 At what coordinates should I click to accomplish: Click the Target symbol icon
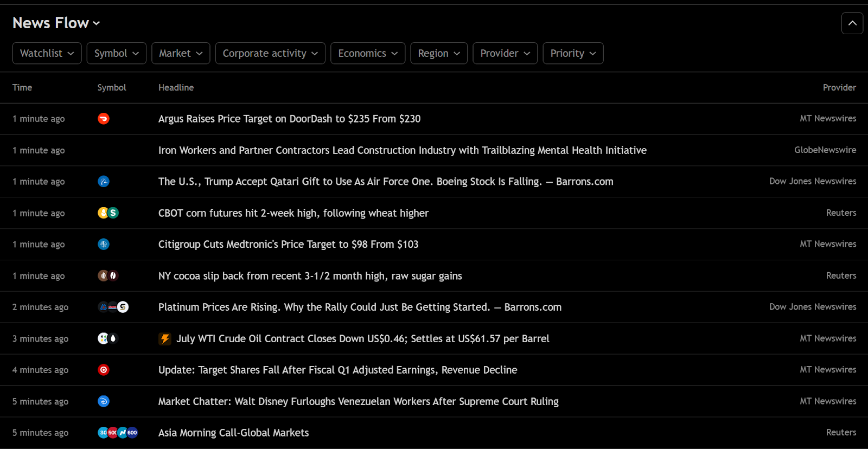pyautogui.click(x=104, y=370)
